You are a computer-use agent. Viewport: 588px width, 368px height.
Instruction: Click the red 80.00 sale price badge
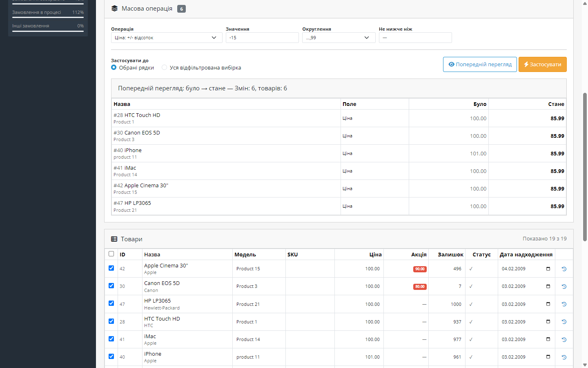(x=420, y=287)
